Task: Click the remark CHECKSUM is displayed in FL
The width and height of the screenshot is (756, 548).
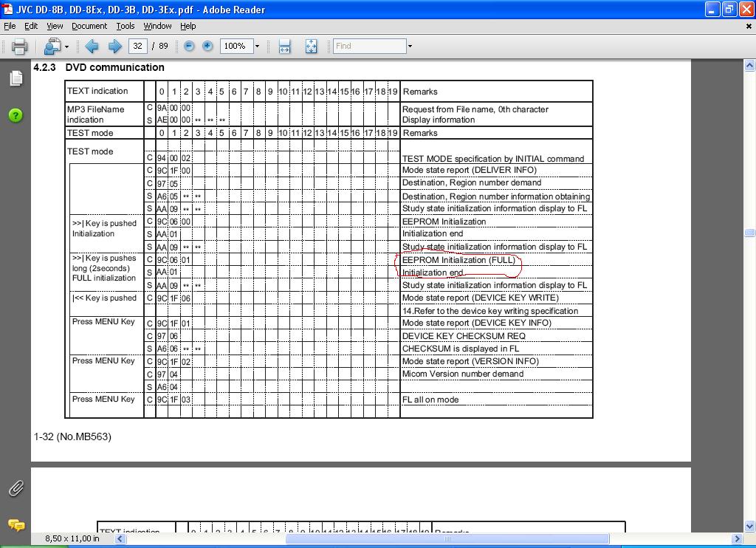Action: 461,349
